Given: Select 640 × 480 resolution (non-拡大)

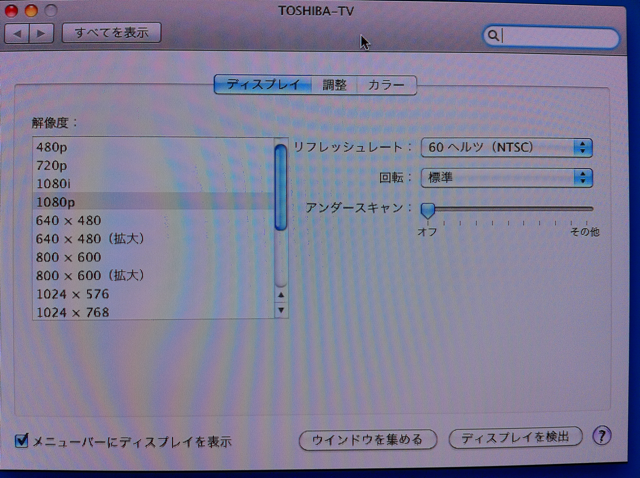Looking at the screenshot, I should 153,220.
